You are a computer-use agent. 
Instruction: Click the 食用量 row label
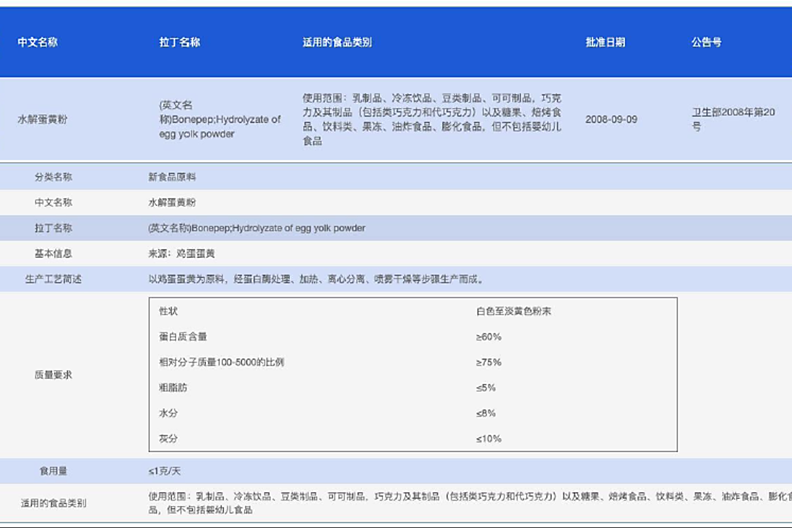coord(53,470)
